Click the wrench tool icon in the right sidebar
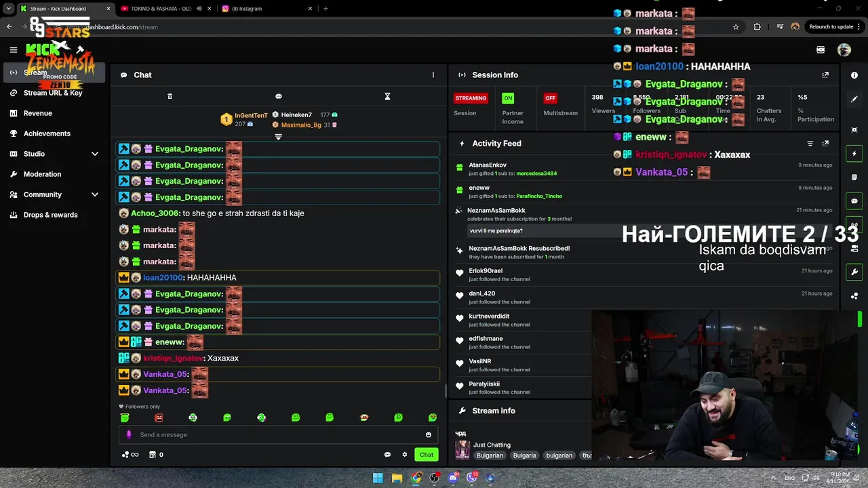 [854, 272]
